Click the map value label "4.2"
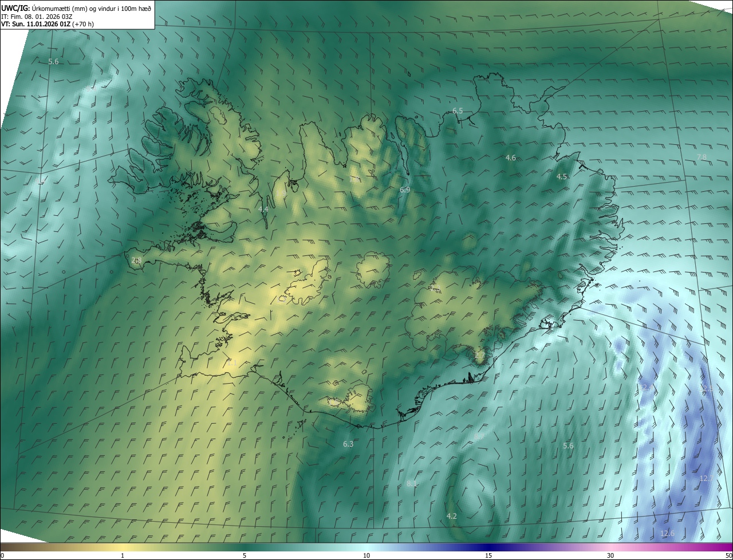The height and width of the screenshot is (560, 733). (x=452, y=516)
